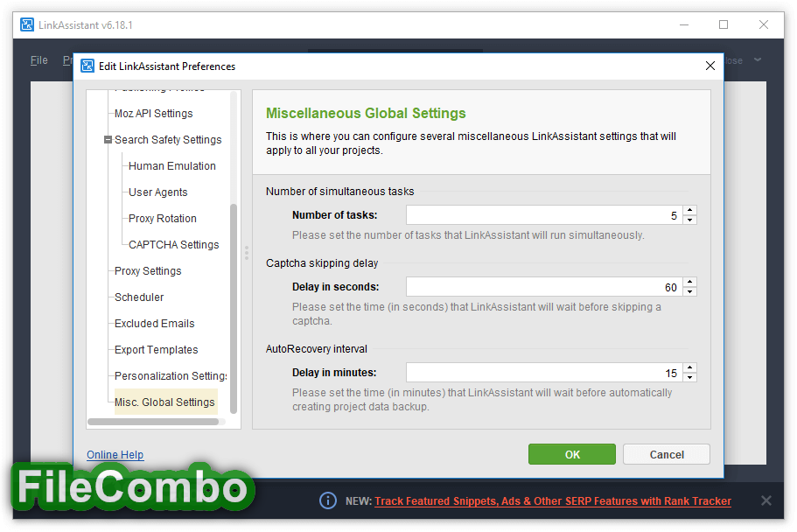Confirm preferences with OK button

click(x=572, y=454)
